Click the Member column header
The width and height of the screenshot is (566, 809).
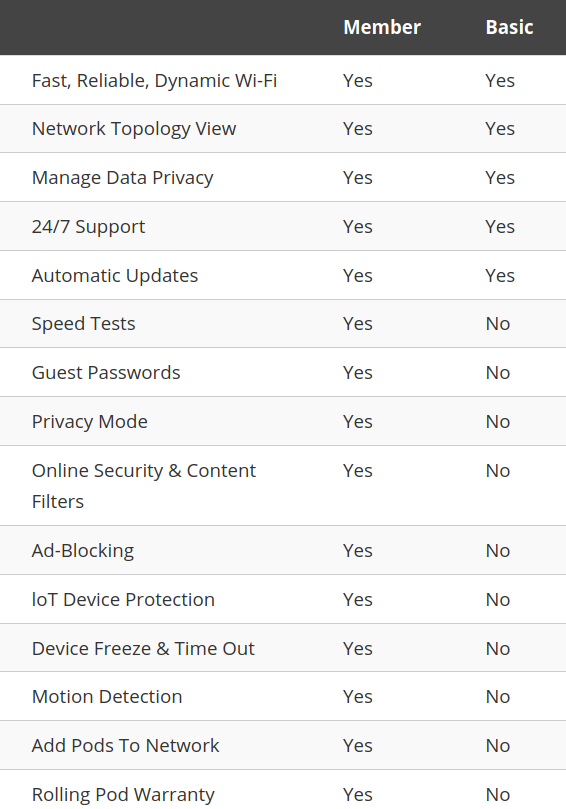tap(382, 27)
